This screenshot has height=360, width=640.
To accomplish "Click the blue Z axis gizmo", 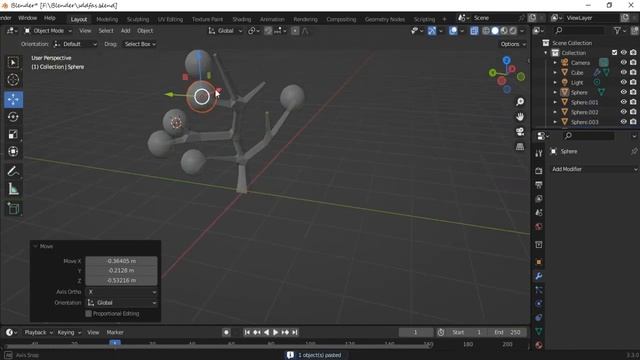I will coord(507,60).
